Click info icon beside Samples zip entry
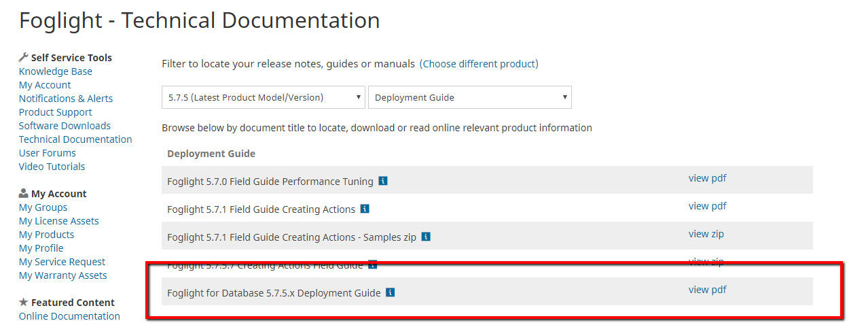 tap(426, 237)
